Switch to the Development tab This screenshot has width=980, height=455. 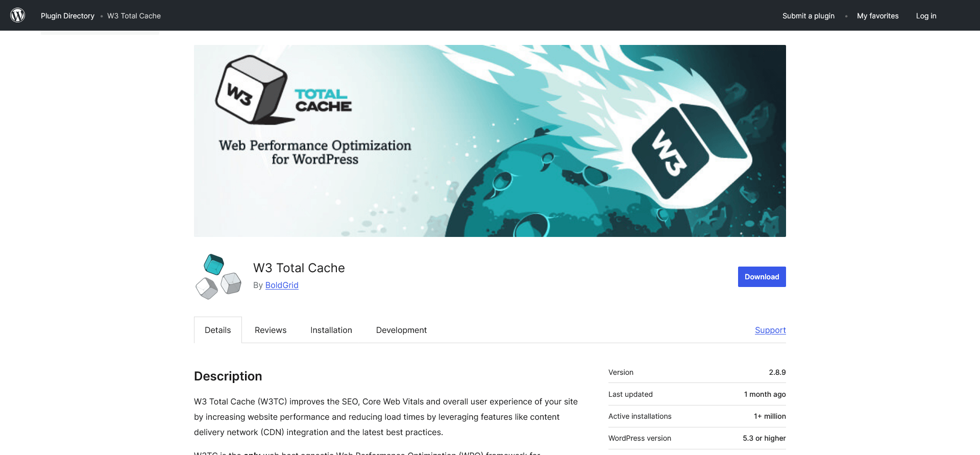pos(401,330)
